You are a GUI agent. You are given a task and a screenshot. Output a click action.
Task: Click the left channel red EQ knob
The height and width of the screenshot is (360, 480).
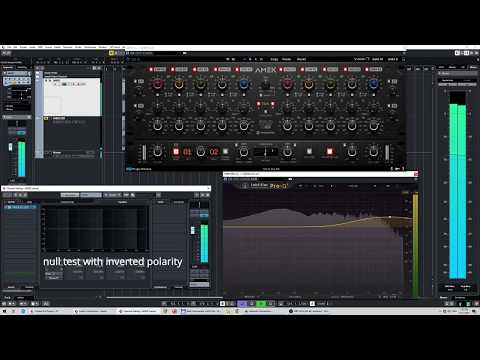pos(157,84)
